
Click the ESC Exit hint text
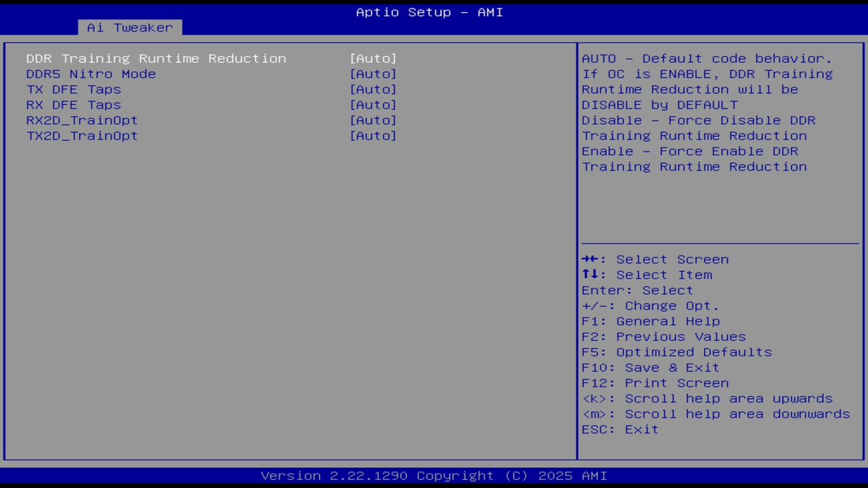click(619, 429)
